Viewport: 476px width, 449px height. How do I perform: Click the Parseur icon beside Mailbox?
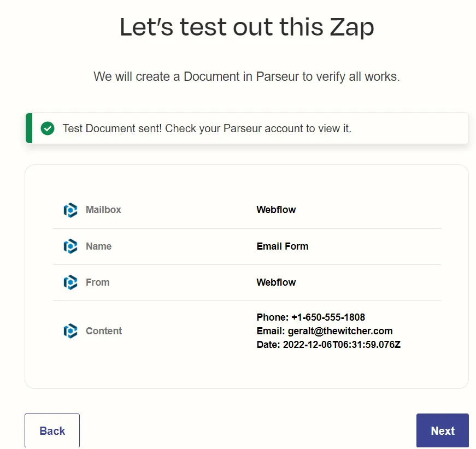click(70, 210)
